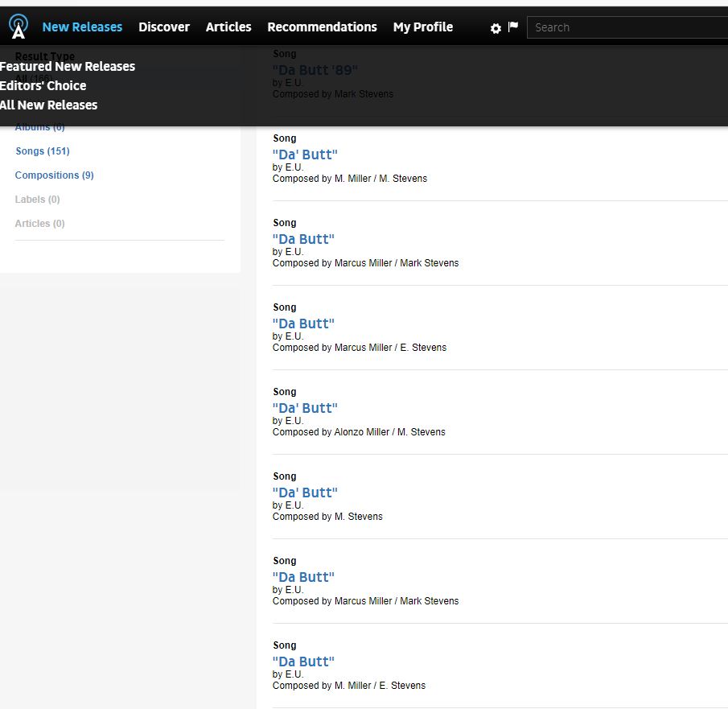728x709 pixels.
Task: Go to Articles in top navigation
Action: (x=228, y=27)
